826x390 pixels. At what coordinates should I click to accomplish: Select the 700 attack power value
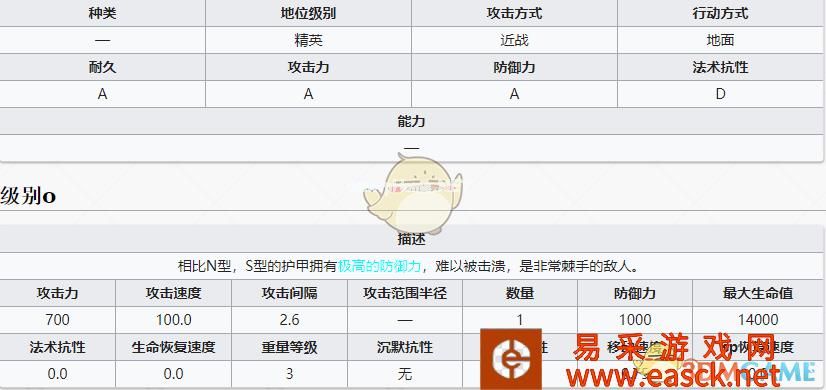[x=57, y=320]
